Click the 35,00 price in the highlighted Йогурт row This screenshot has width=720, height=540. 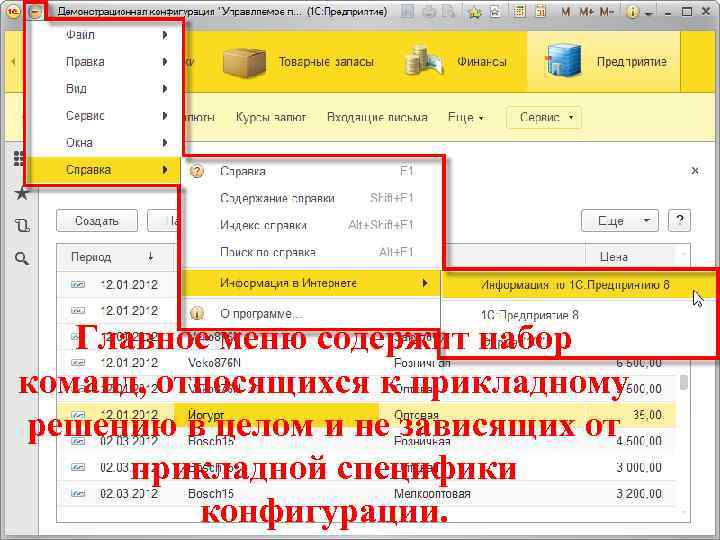(647, 415)
